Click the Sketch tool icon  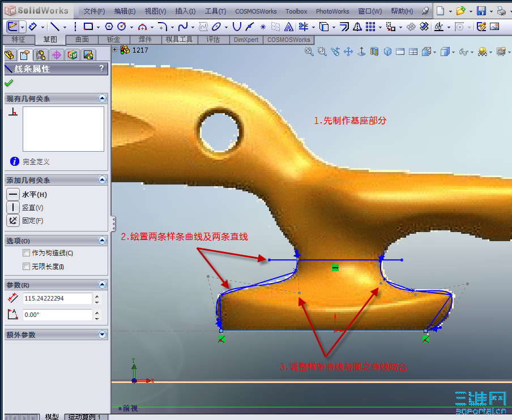pos(12,27)
